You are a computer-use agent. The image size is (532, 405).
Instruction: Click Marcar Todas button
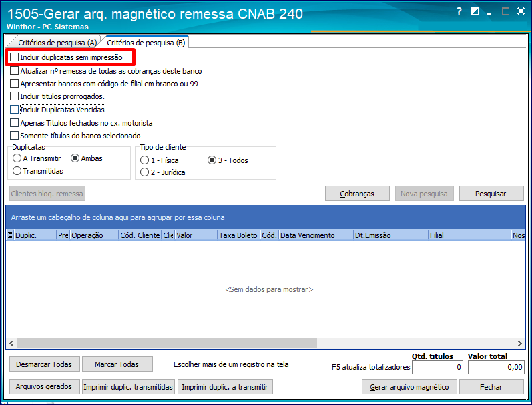click(117, 364)
